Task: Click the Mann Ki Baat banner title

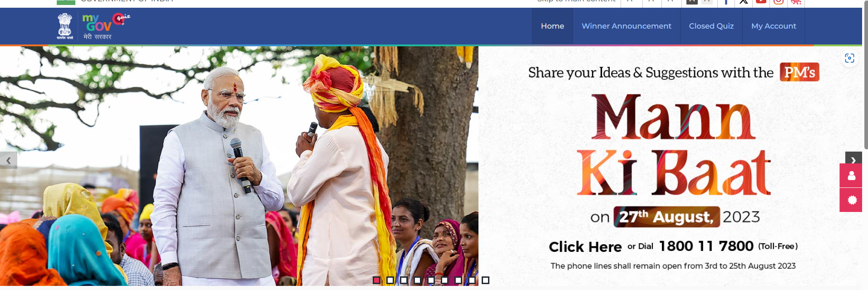Action: 674,145
